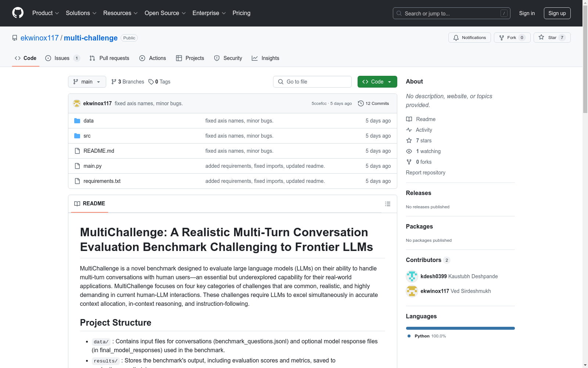Click kdesh0399 contributor avatar
Image resolution: width=588 pixels, height=368 pixels.
(x=412, y=276)
